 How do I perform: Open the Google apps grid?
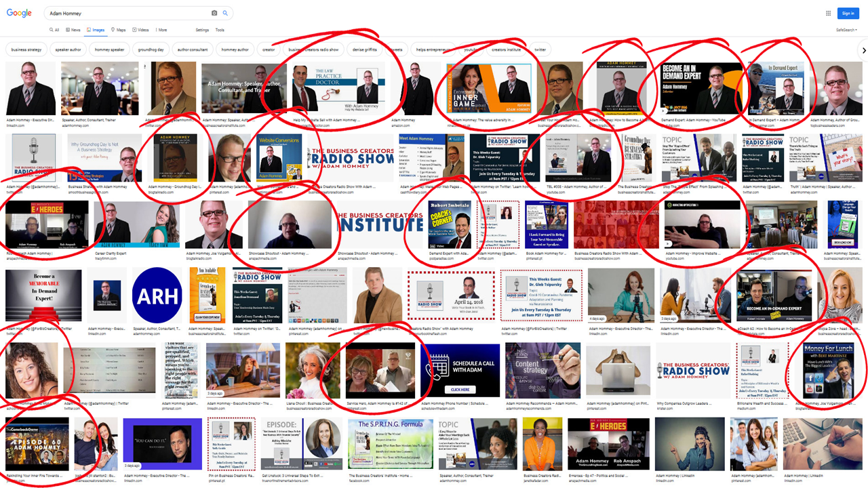pyautogui.click(x=828, y=13)
